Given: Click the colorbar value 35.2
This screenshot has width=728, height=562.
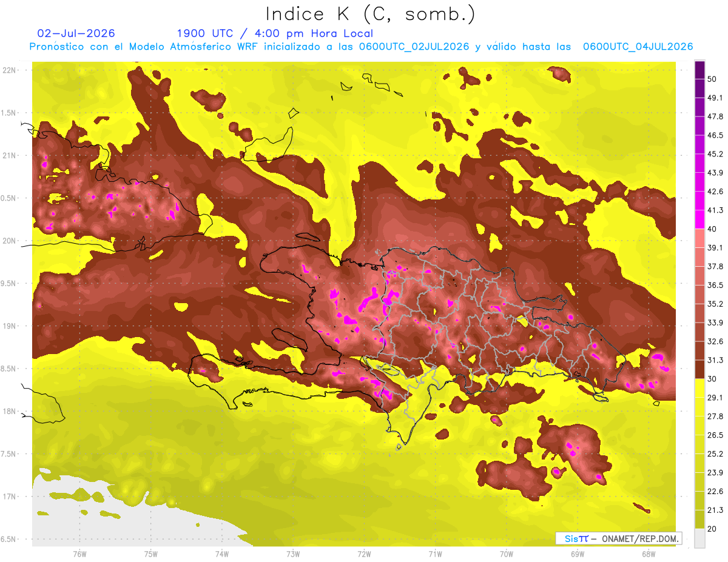Looking at the screenshot, I should tap(715, 304).
